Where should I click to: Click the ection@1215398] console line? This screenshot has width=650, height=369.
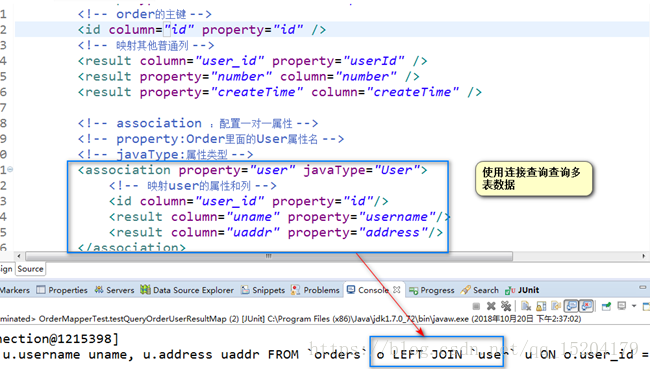pyautogui.click(x=59, y=339)
